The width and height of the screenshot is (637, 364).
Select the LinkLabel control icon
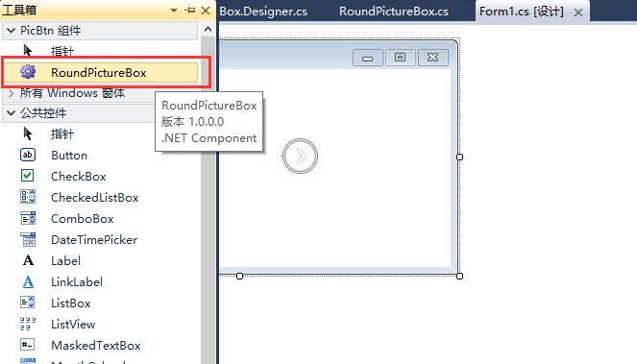[28, 281]
